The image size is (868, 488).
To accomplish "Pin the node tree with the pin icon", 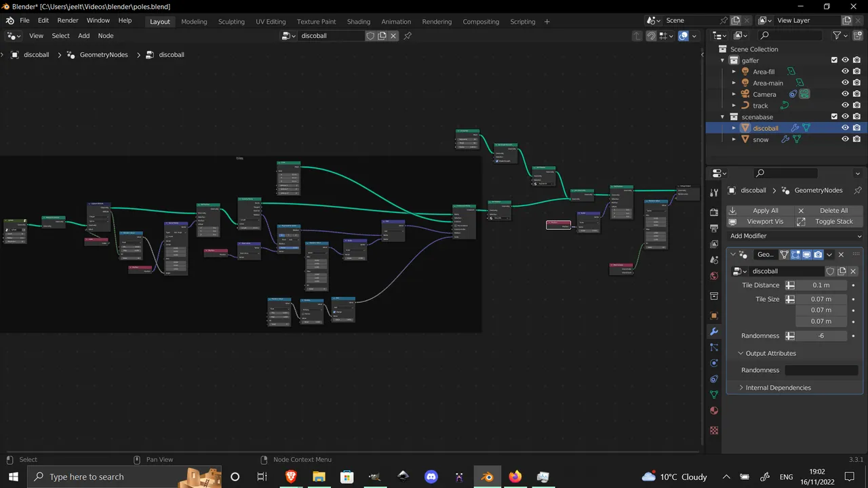I will [408, 36].
